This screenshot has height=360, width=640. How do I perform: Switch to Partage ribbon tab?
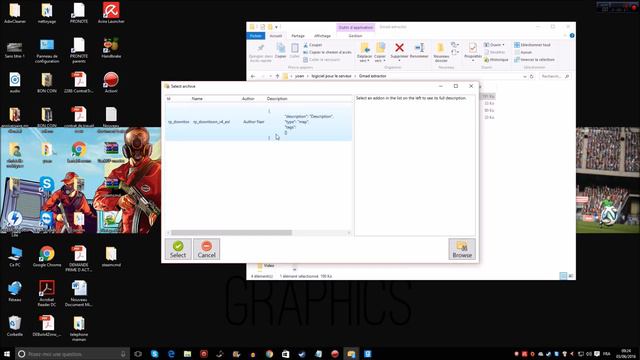tap(298, 36)
